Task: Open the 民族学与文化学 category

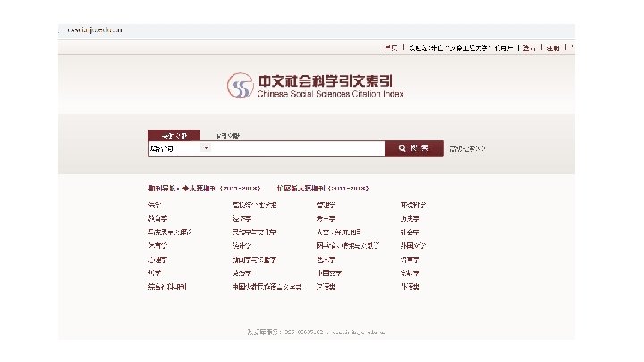Action: pyautogui.click(x=255, y=232)
